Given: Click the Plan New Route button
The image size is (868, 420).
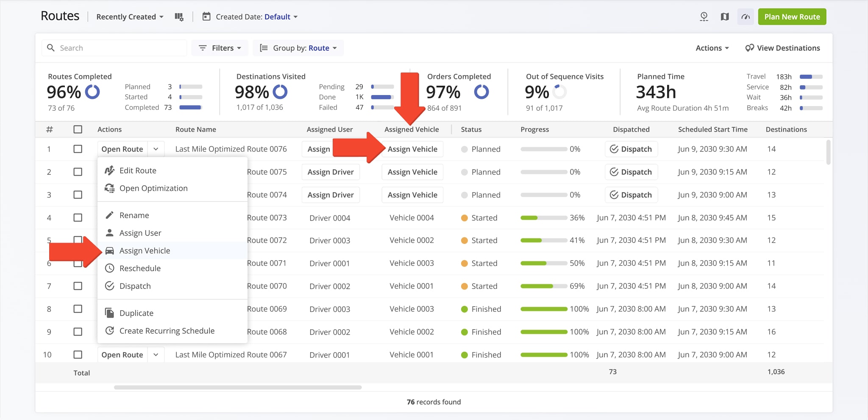Looking at the screenshot, I should [x=792, y=17].
